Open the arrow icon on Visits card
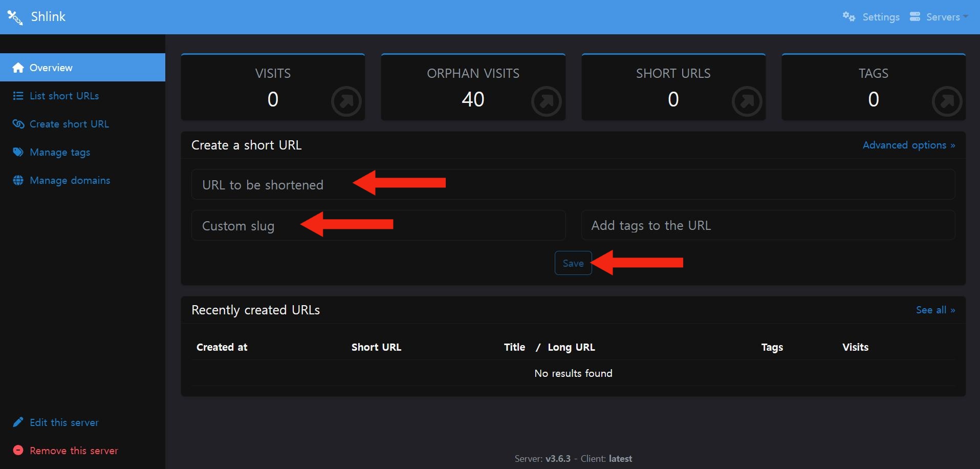 (x=346, y=101)
